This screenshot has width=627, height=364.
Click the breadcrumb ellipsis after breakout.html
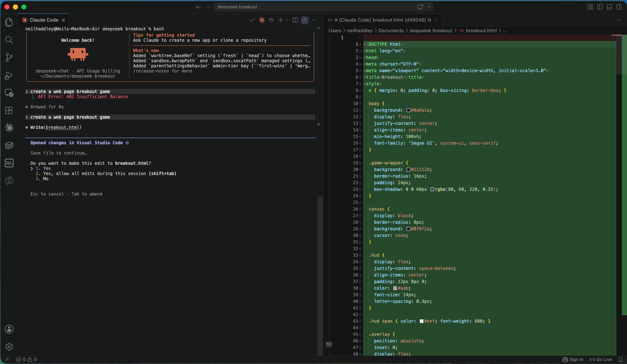(505, 31)
